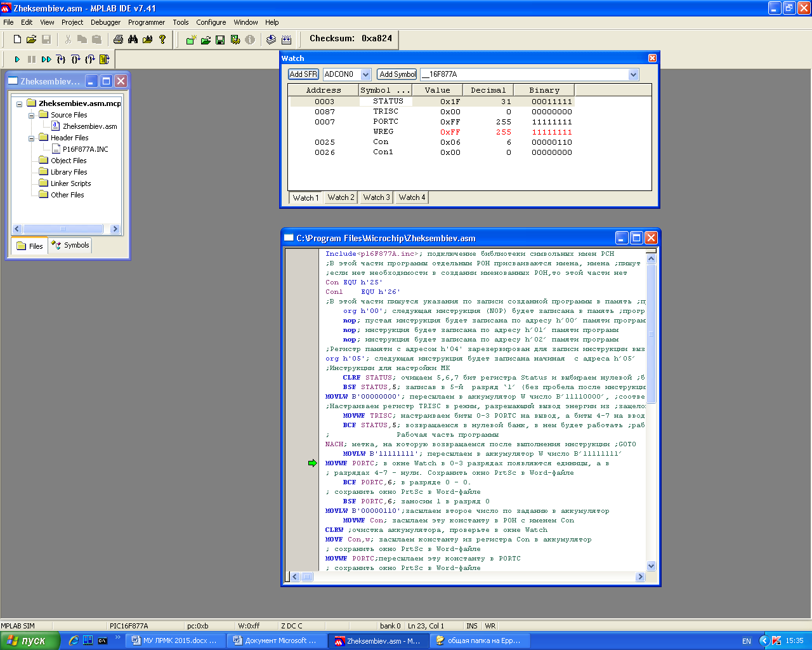Open общая папка taskbar window

[479, 640]
